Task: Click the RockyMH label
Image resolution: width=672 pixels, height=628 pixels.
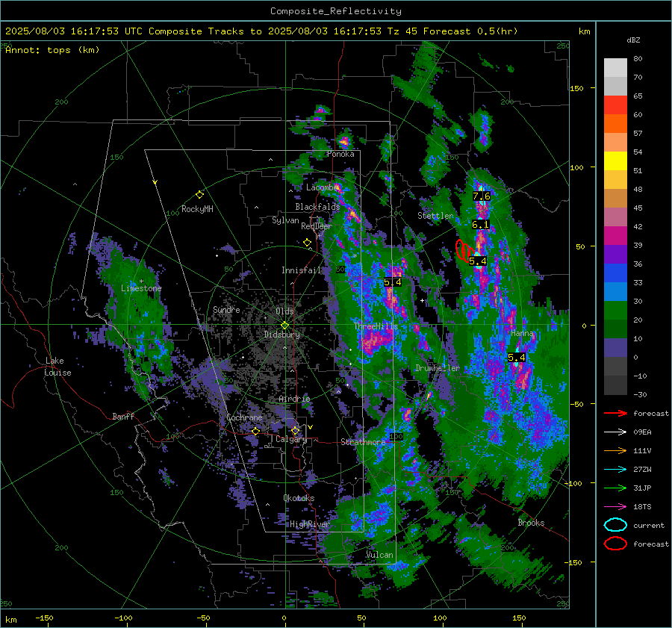Action: click(x=197, y=209)
